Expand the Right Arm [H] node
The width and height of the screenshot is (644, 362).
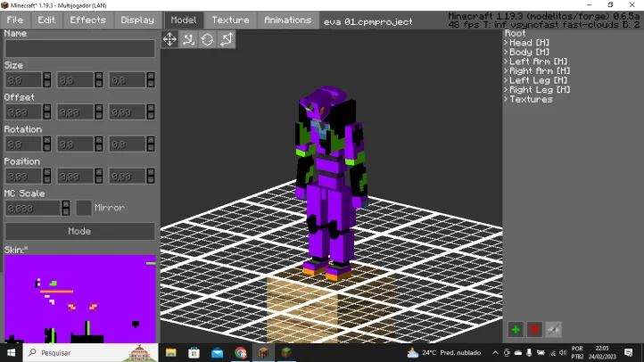pos(506,71)
